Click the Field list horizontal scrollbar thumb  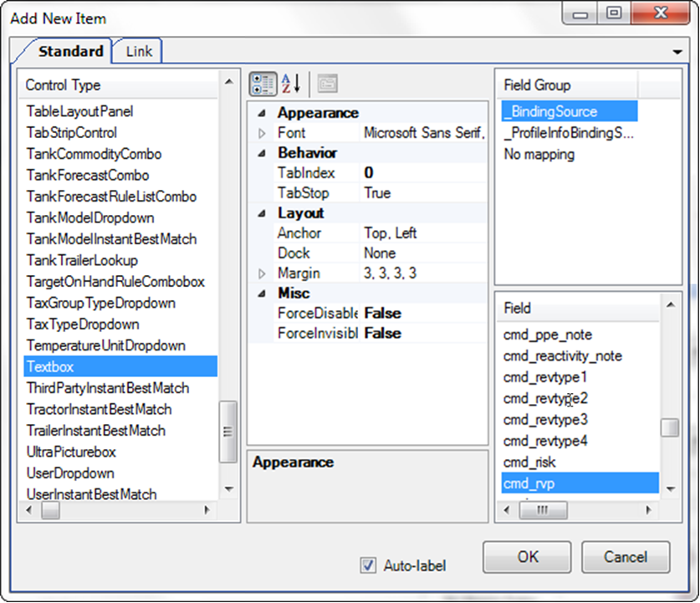point(544,509)
